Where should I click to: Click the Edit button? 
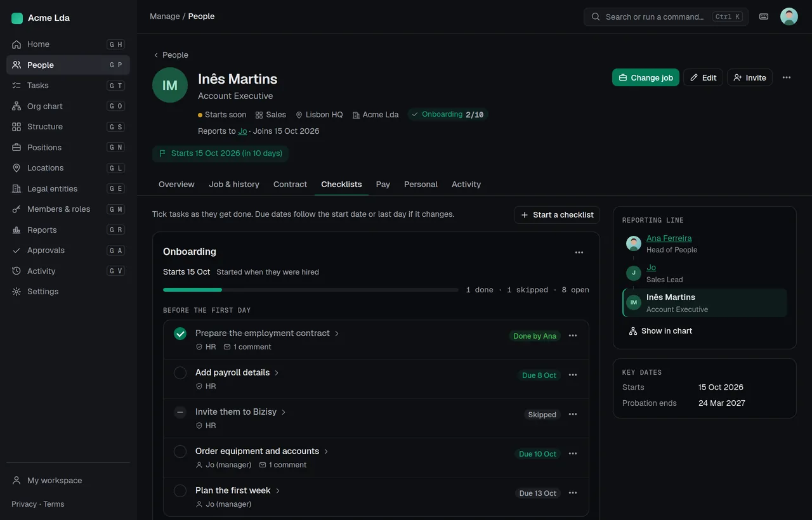coord(703,77)
